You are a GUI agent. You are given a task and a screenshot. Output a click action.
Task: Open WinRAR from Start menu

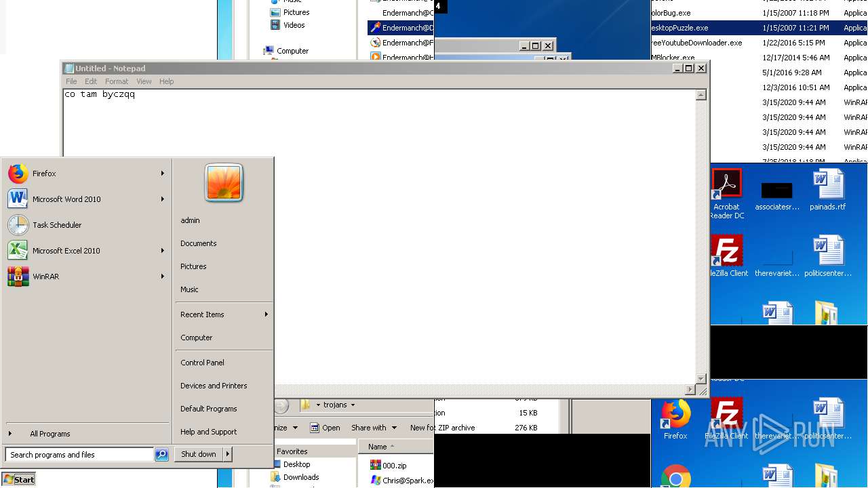86,277
